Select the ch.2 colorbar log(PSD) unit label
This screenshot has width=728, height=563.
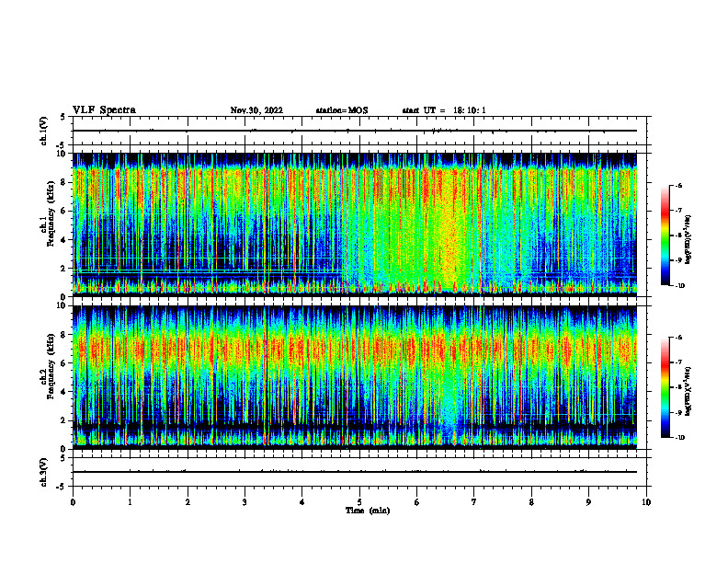688,392
